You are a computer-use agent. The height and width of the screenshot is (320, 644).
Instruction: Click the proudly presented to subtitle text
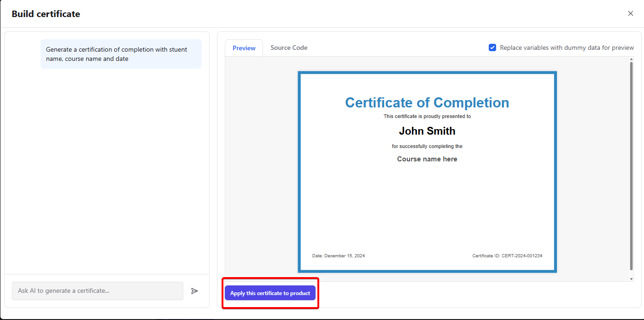(427, 116)
